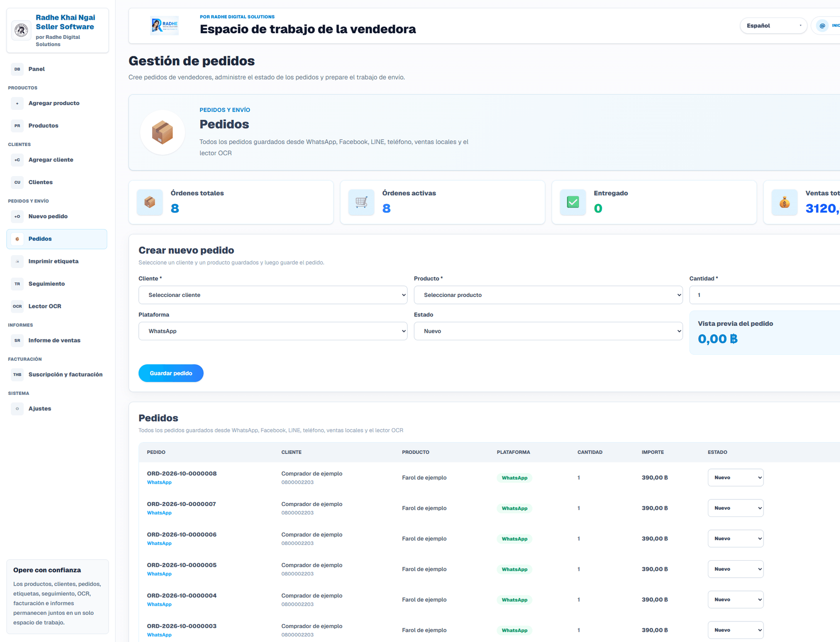Go to Pedidos in the sidebar

pos(57,239)
